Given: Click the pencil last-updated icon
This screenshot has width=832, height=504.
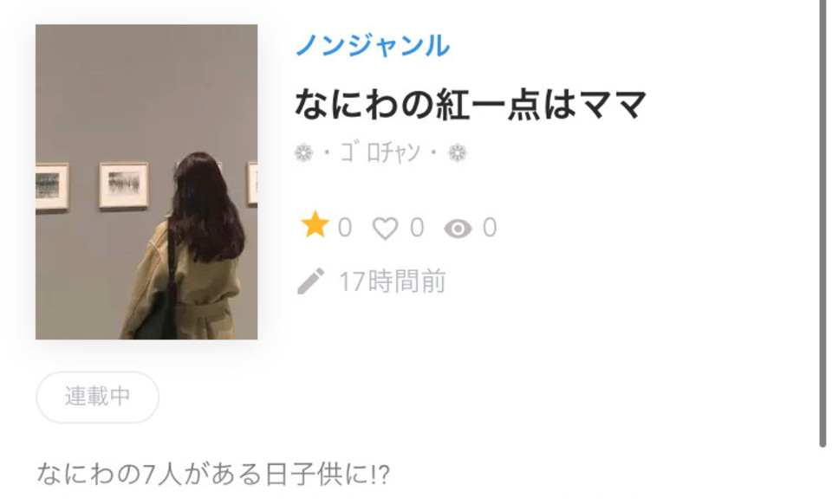Looking at the screenshot, I should (x=311, y=281).
